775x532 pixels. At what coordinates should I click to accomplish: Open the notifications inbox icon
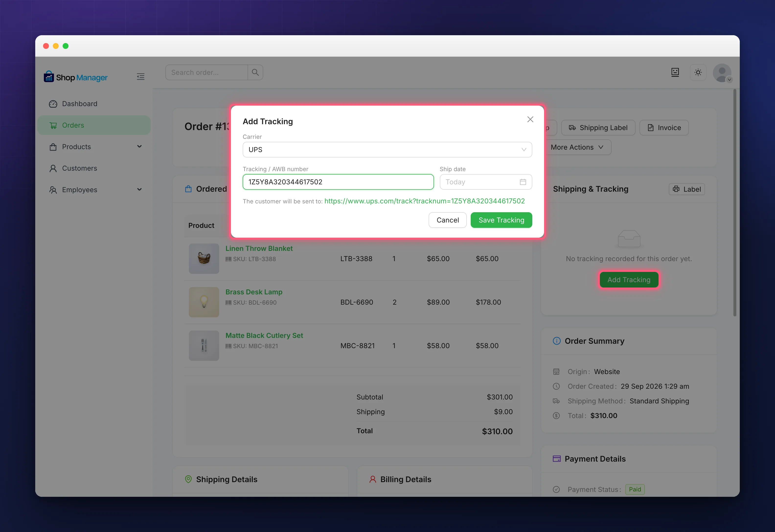click(675, 72)
